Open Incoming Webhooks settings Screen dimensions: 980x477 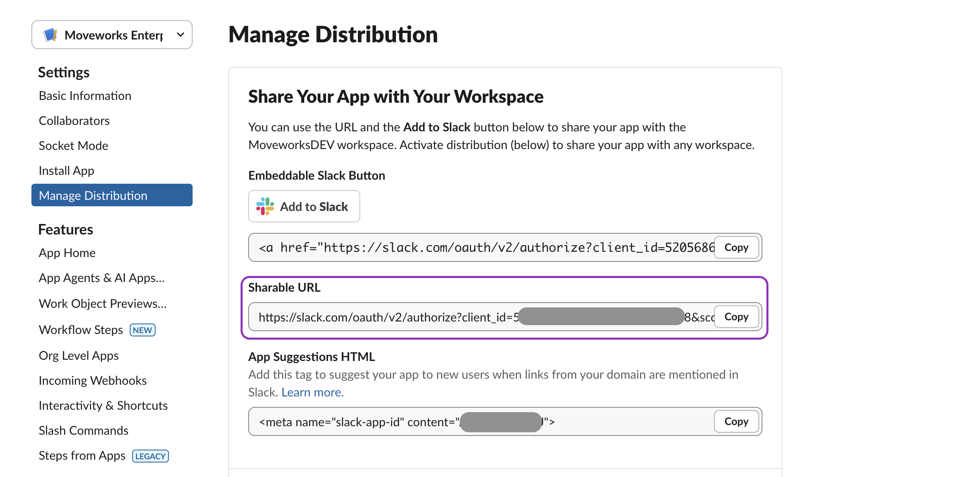93,381
